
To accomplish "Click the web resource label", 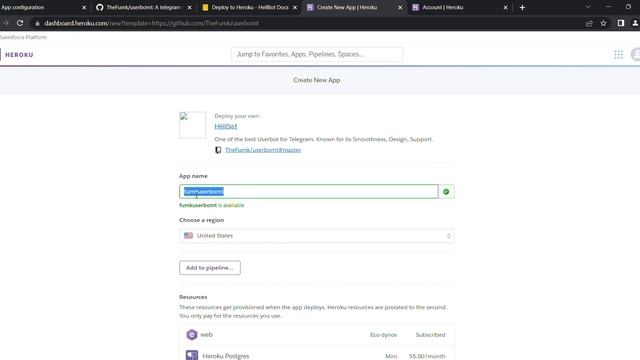I will click(x=206, y=335).
